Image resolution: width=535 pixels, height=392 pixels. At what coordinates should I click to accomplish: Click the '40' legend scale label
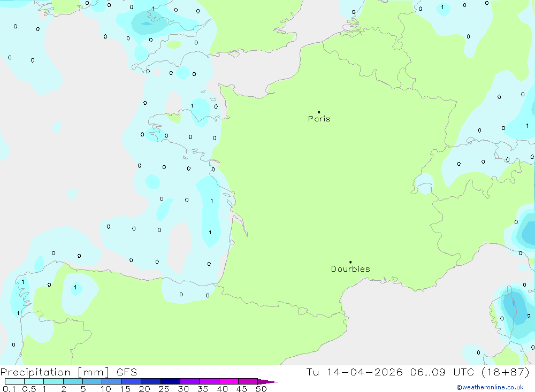pos(223,389)
